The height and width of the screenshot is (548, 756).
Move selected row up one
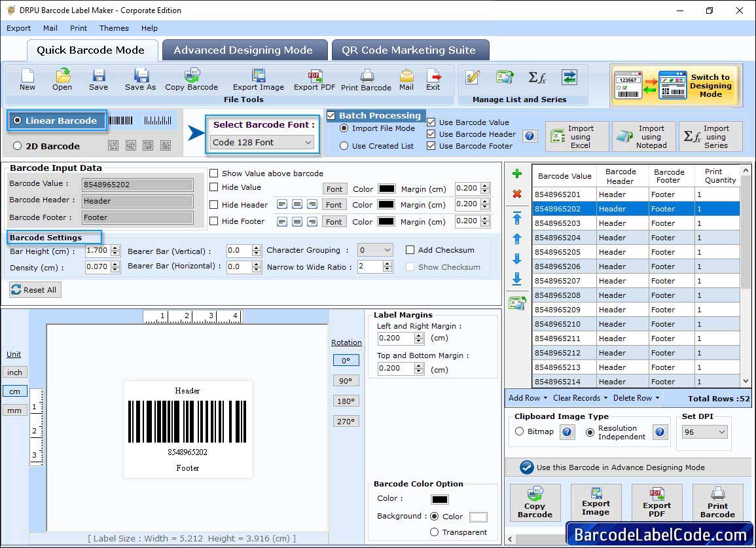click(517, 239)
